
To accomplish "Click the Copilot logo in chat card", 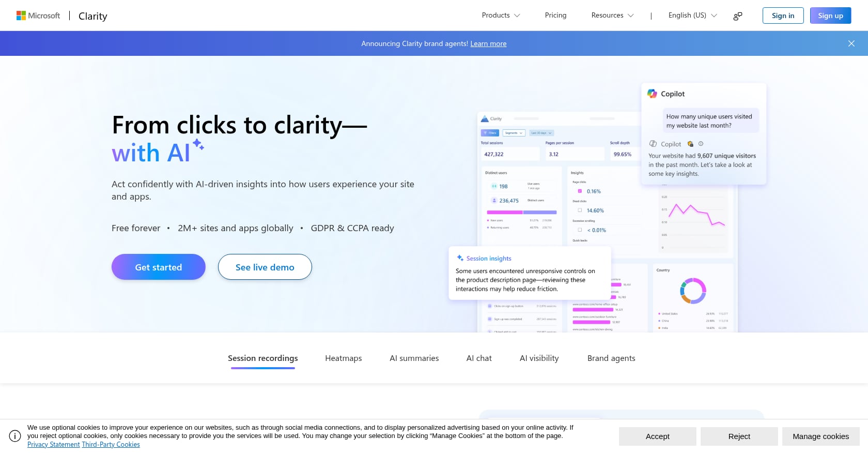I will (652, 94).
